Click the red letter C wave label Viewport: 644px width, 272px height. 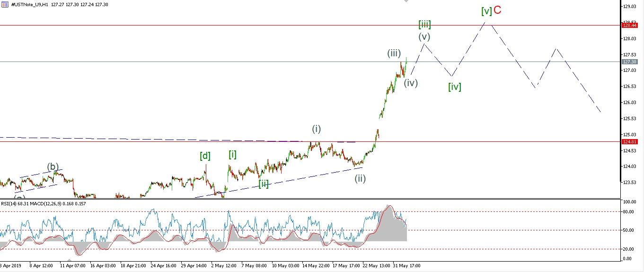click(x=498, y=10)
